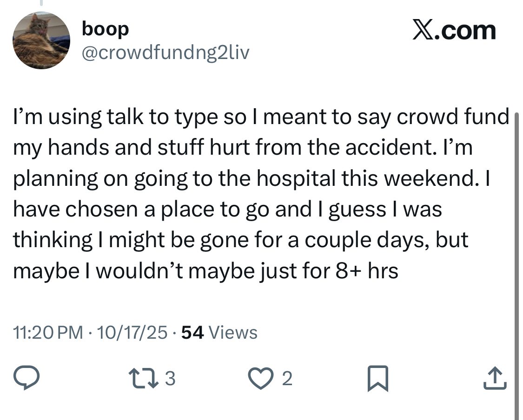523x420 pixels.
Task: Visit the @crowdfundng2liv handle link
Action: tap(166, 52)
